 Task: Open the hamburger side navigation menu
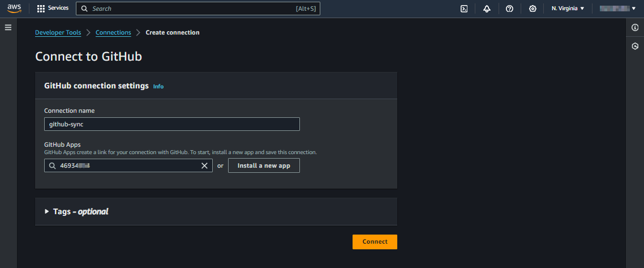(x=8, y=28)
